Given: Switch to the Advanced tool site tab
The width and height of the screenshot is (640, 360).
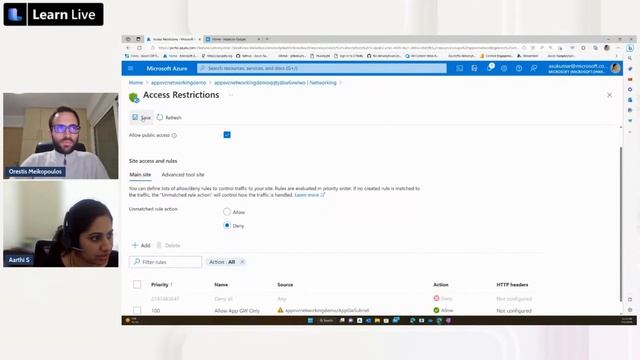Looking at the screenshot, I should [x=183, y=174].
